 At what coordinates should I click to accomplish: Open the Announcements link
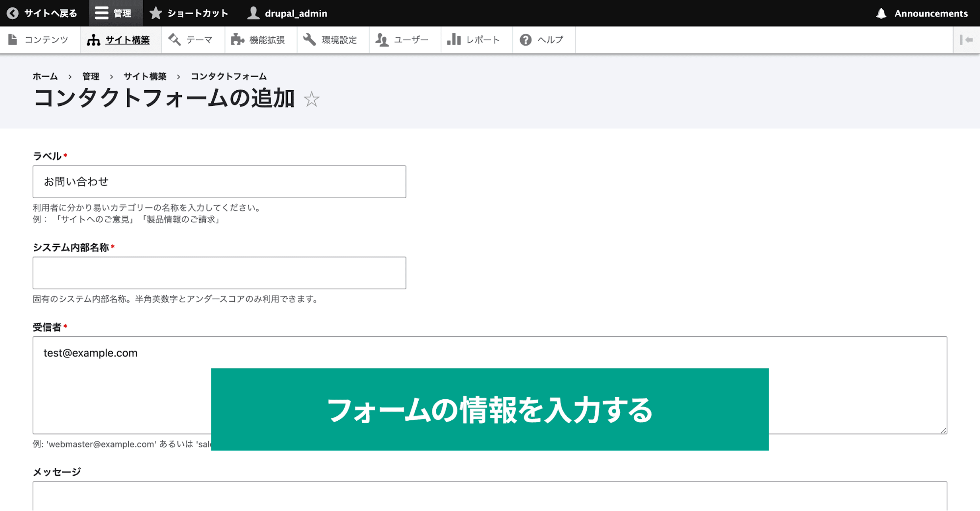pos(922,13)
